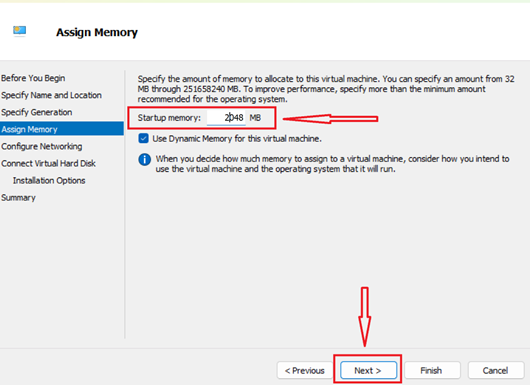Cancel the wizard
This screenshot has width=530, height=385.
tap(496, 370)
